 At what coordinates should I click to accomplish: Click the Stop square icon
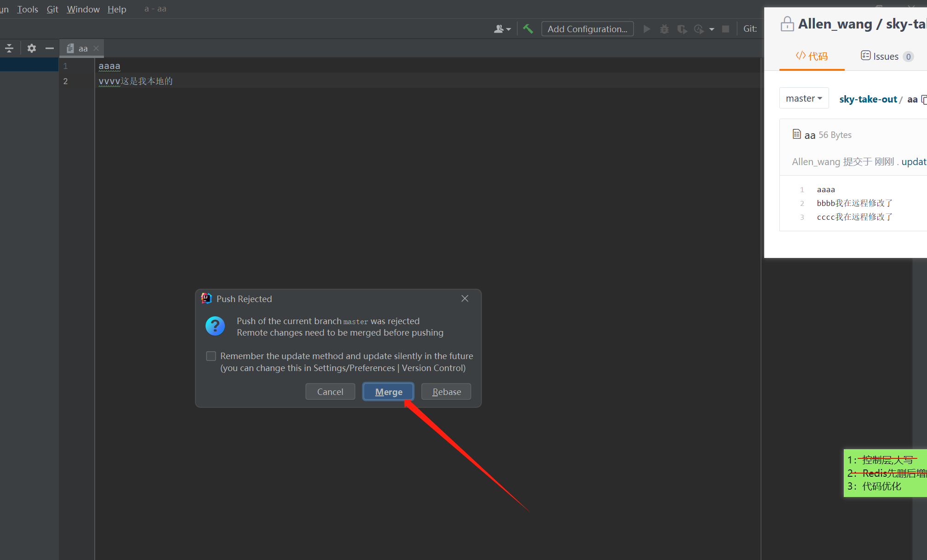[x=726, y=29]
